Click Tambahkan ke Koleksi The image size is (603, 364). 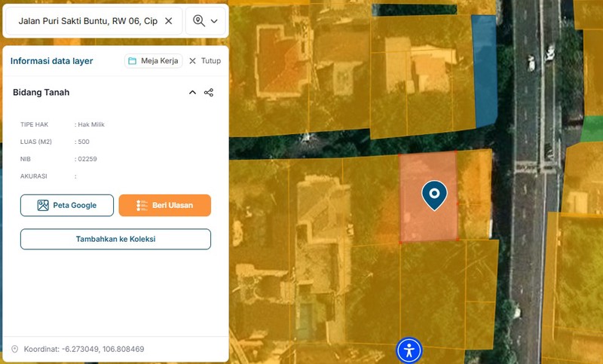pyautogui.click(x=115, y=239)
